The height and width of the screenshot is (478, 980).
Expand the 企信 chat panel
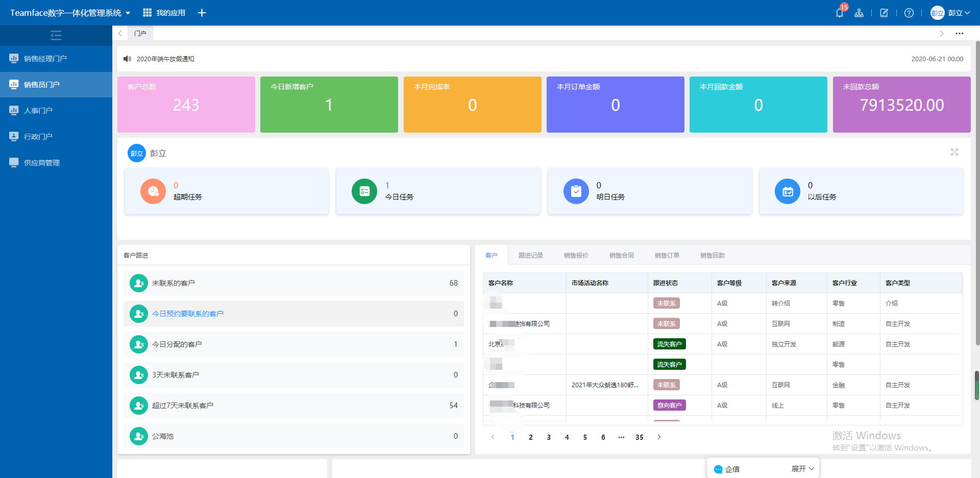coord(802,469)
